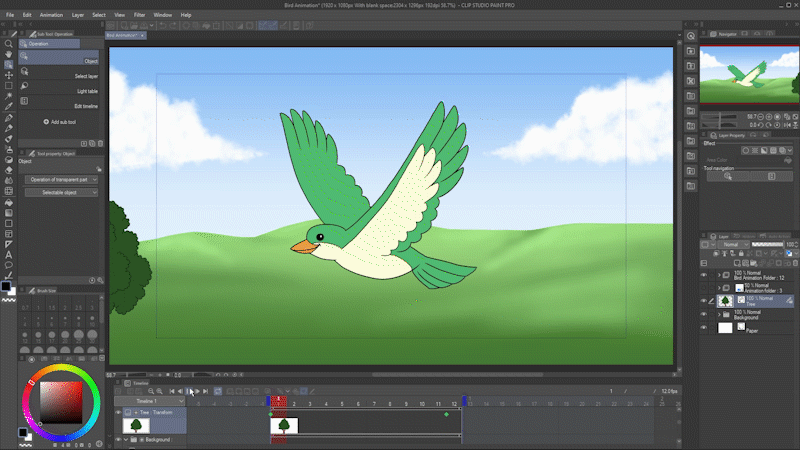Open the Operation of transparent part dropdown
Image resolution: width=800 pixels, height=450 pixels.
(62, 179)
